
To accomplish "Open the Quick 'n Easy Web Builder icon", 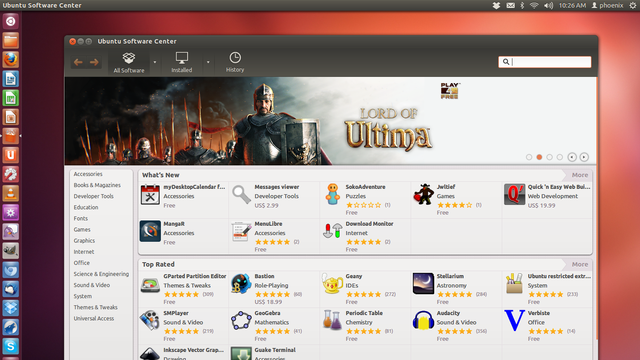I will [514, 194].
